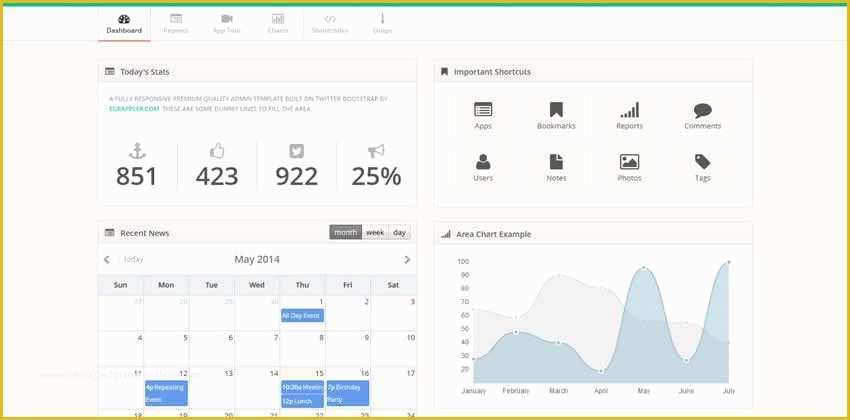Click the April low data point on chart

point(601,371)
